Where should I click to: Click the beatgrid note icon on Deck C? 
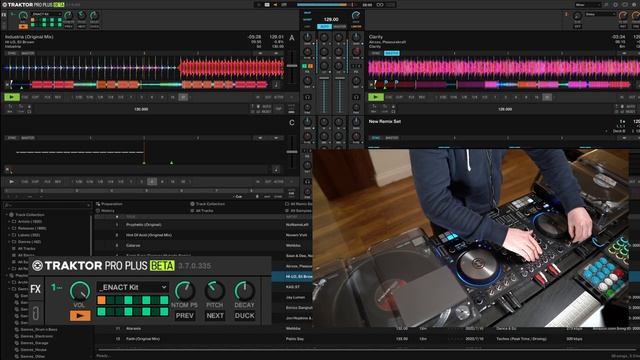point(276,169)
